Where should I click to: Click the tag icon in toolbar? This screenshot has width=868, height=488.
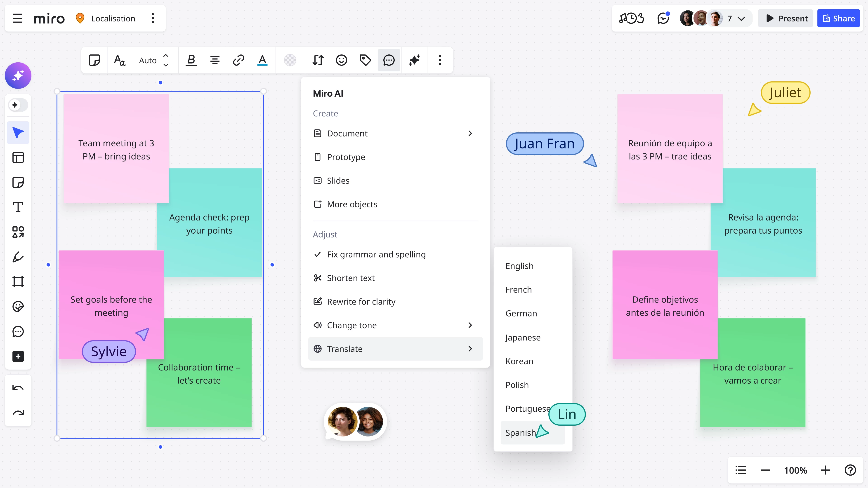pyautogui.click(x=365, y=60)
